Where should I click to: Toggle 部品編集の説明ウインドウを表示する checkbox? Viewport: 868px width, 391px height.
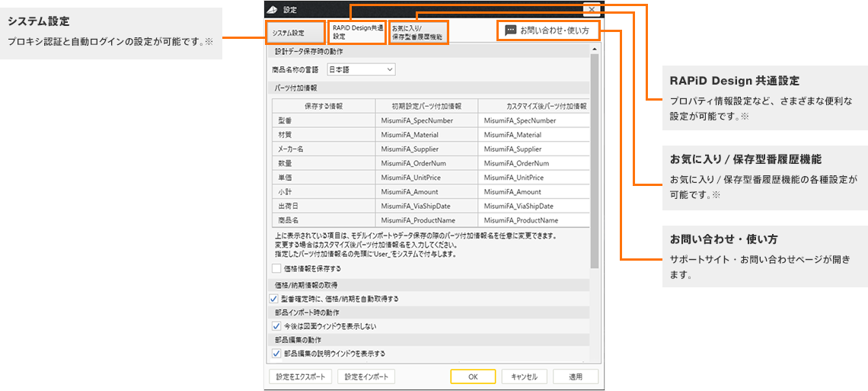click(x=276, y=354)
